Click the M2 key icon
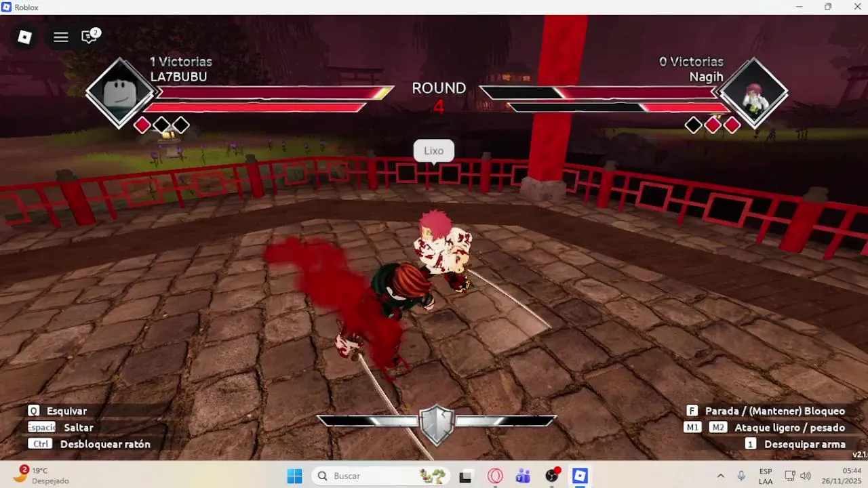 coord(717,428)
